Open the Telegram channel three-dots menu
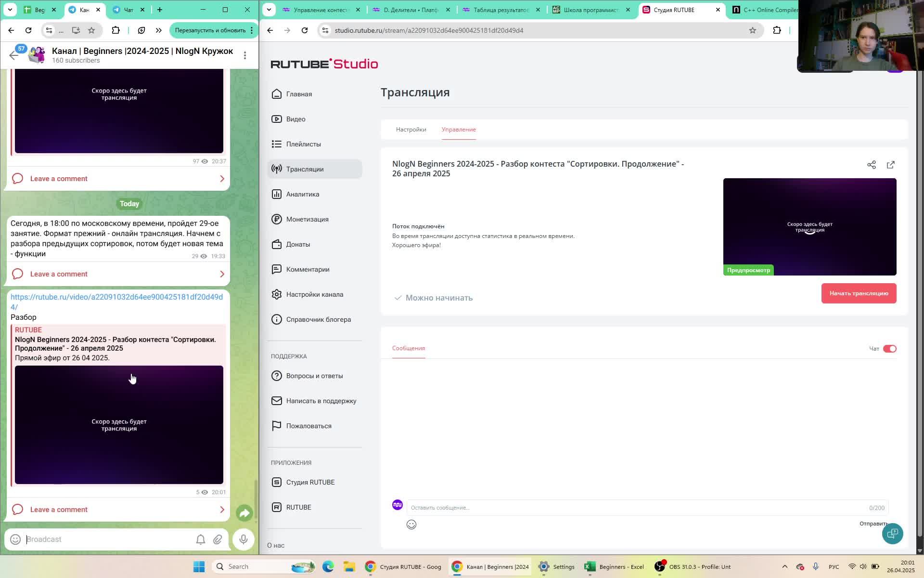 245,55
